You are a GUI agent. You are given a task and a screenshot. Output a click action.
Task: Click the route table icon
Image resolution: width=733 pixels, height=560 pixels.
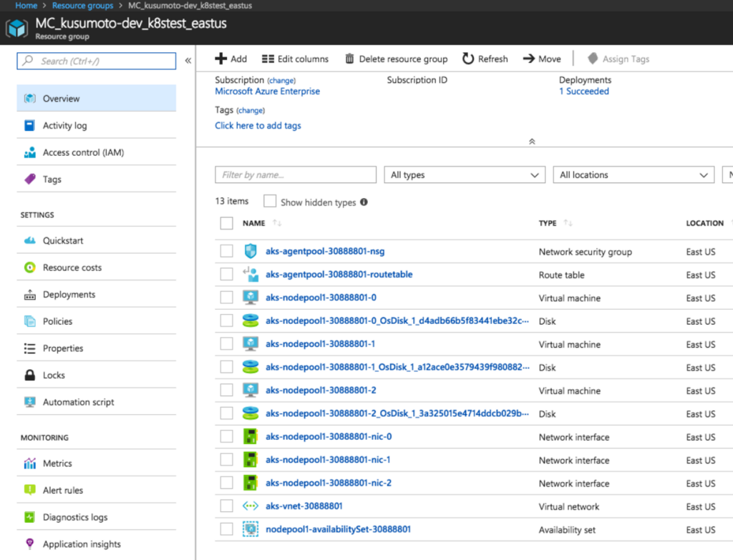[251, 274]
